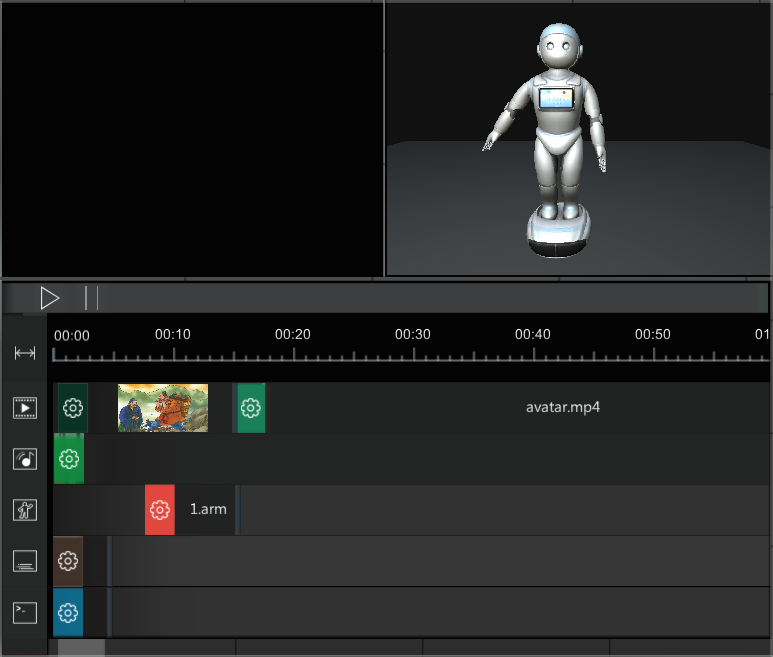Open dark green gear clip on video track
Image resolution: width=773 pixels, height=657 pixels.
pos(73,408)
